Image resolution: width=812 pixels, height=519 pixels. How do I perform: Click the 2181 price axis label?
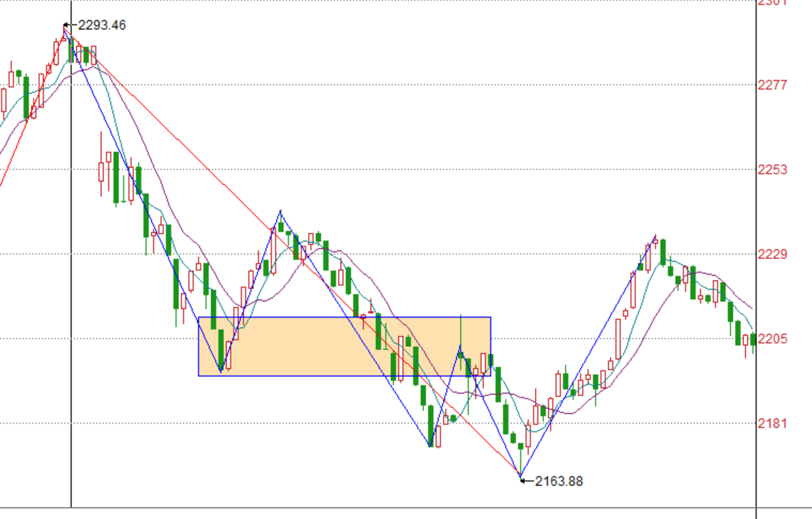[x=772, y=423]
